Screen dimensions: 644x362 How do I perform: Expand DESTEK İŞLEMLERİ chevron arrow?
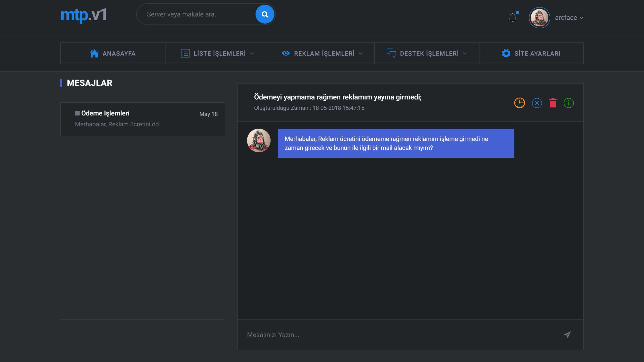pyautogui.click(x=465, y=54)
